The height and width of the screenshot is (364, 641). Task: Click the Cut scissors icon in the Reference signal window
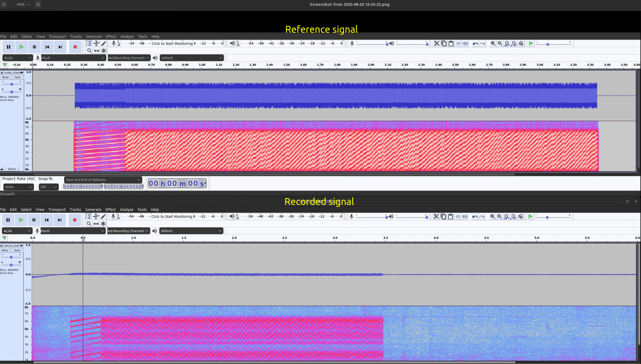tap(437, 44)
